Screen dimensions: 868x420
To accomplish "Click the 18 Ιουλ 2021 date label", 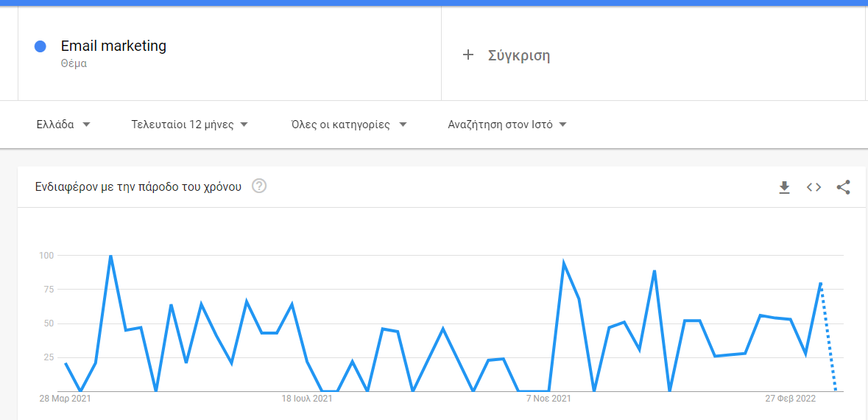I will [307, 399].
